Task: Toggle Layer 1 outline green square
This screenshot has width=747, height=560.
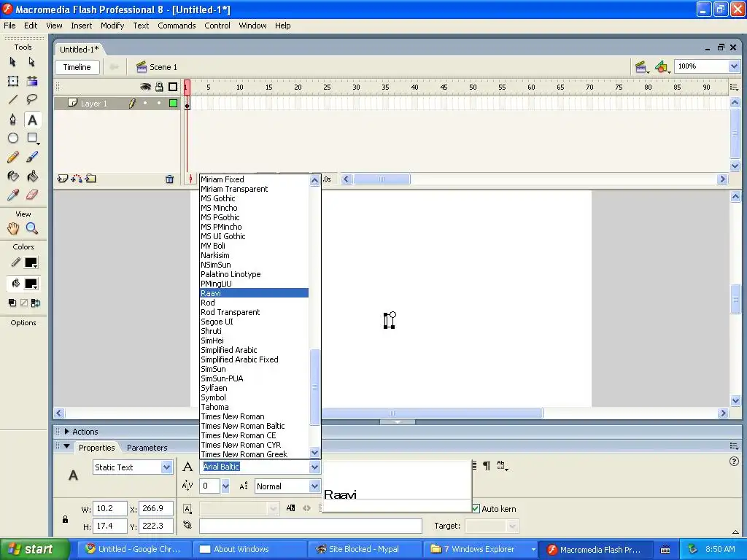Action: 173,104
